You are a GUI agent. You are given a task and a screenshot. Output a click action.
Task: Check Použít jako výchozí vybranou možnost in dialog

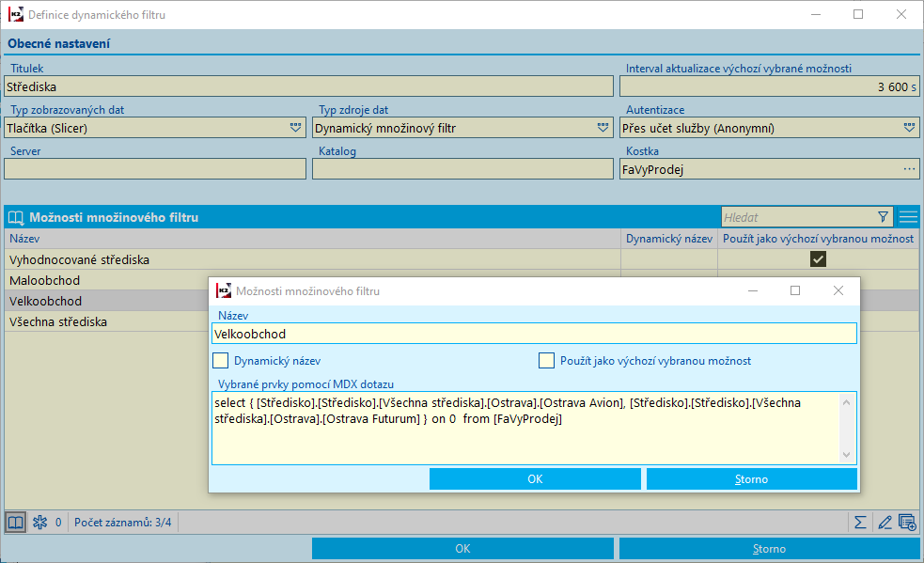click(x=546, y=360)
